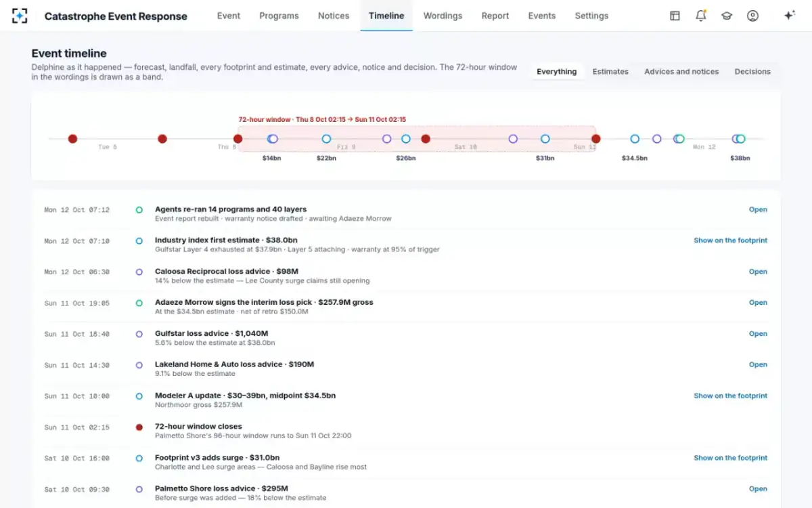Click purple dot beside Lakeland Home & Auto
Screen dimensions: 812x508
click(x=139, y=365)
